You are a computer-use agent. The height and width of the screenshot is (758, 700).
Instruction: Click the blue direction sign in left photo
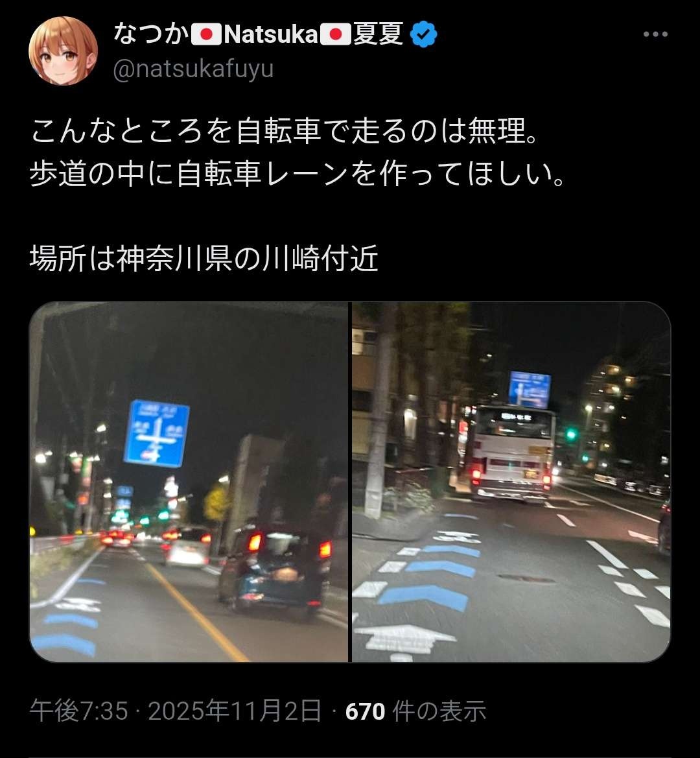click(156, 434)
